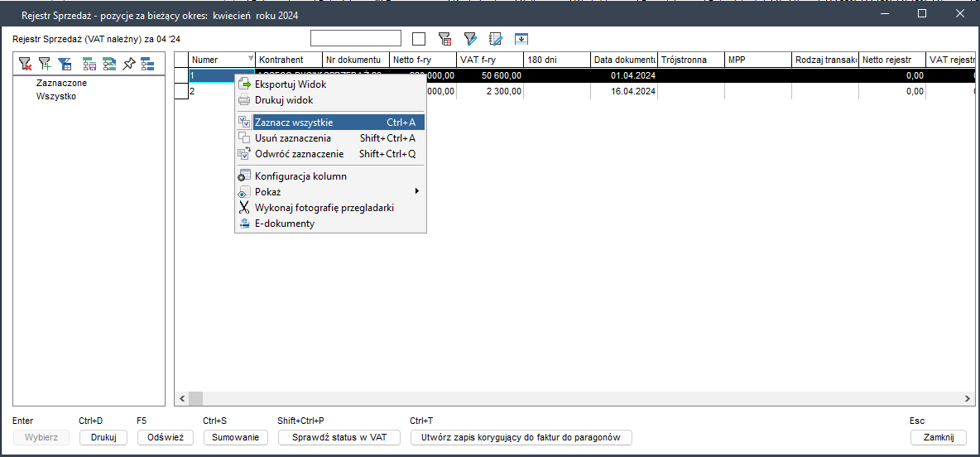980x457 pixels.
Task: Click the Odśwież button
Action: coord(165,438)
